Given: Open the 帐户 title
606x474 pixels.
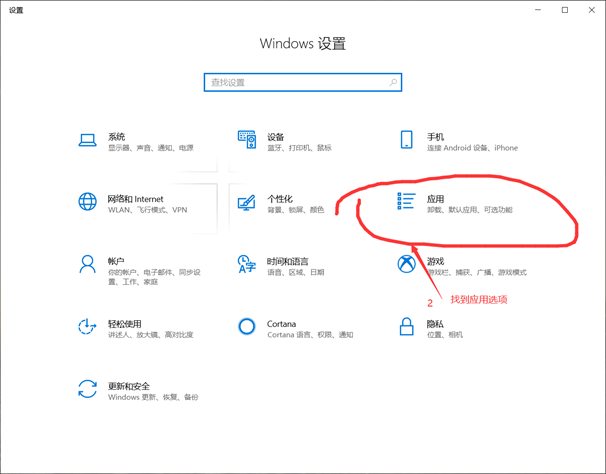Looking at the screenshot, I should tap(116, 261).
